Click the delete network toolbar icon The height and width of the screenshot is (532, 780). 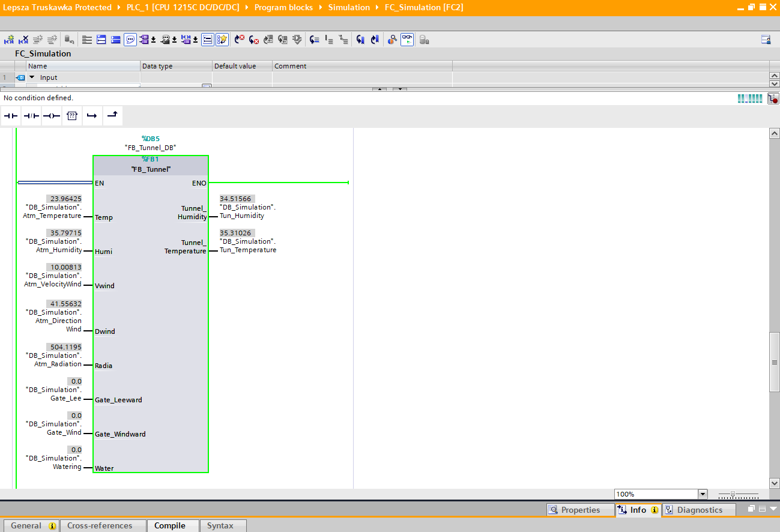click(x=23, y=40)
